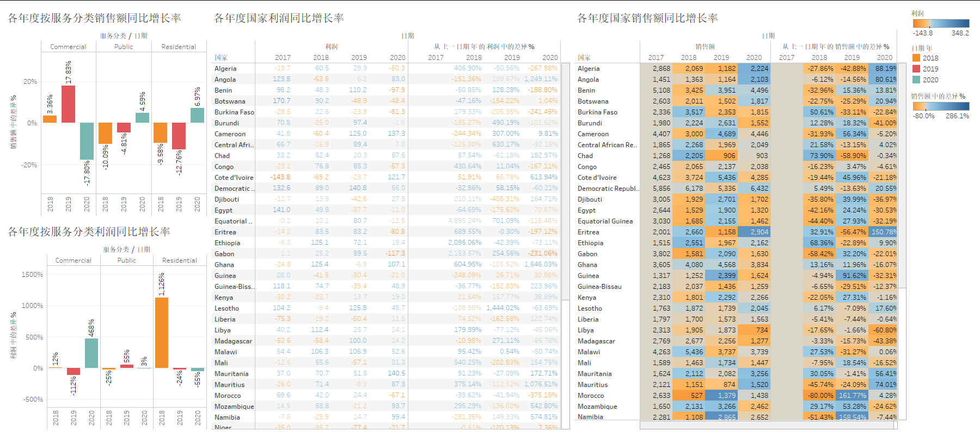Click the -17.80% Commercial 2020 sales bar
The image size is (980, 436).
(87, 141)
